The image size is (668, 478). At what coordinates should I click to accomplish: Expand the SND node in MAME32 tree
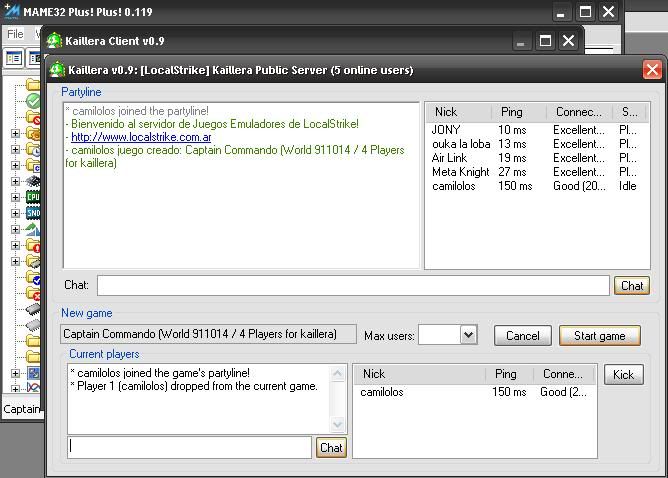15,213
